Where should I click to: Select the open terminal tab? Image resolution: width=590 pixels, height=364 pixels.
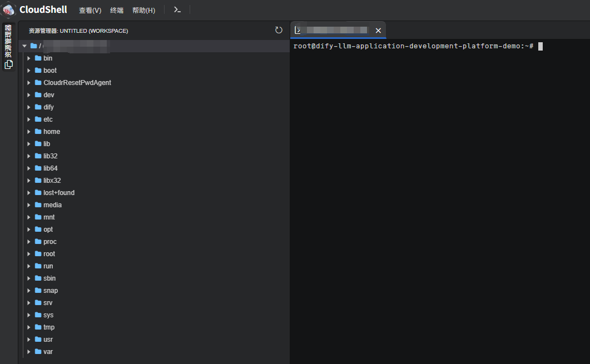point(337,30)
